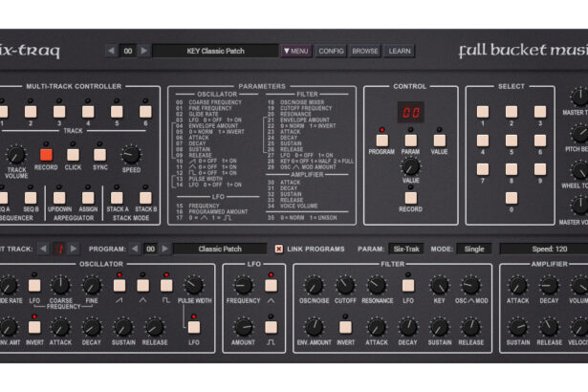The width and height of the screenshot is (588, 392).
Task: Adjust the filter CUTOFF knob
Action: pyautogui.click(x=345, y=286)
